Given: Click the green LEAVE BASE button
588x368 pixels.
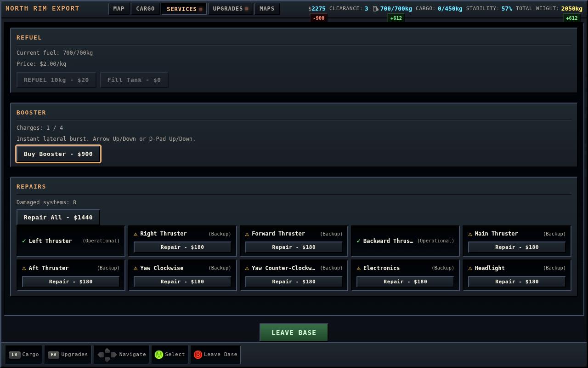Looking at the screenshot, I should [x=294, y=333].
